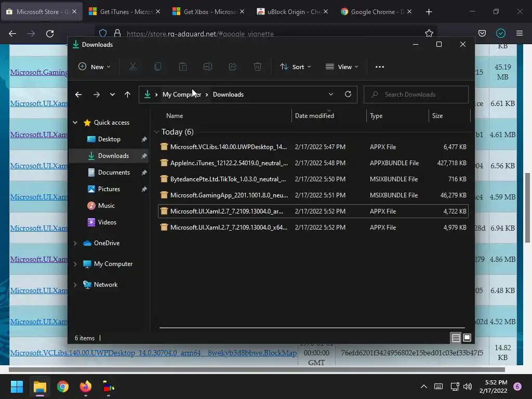Collapse the Today (6) group
Image resolution: width=532 pixels, height=399 pixels.
tap(156, 131)
